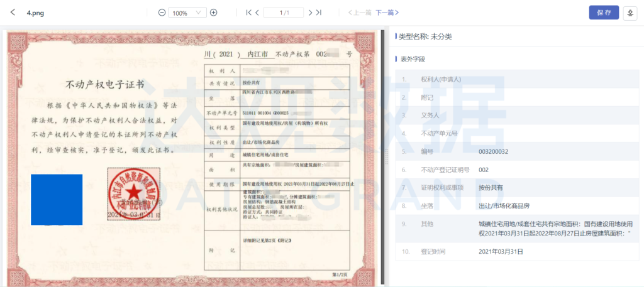Zoom out with the minus icon
The width and height of the screenshot is (644, 287).
click(162, 13)
